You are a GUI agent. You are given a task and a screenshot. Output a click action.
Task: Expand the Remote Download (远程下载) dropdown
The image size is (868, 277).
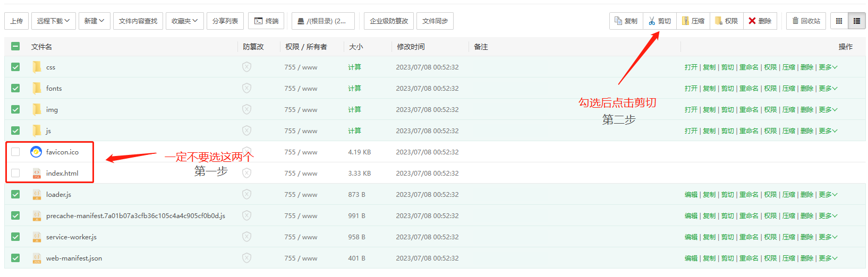tap(53, 21)
